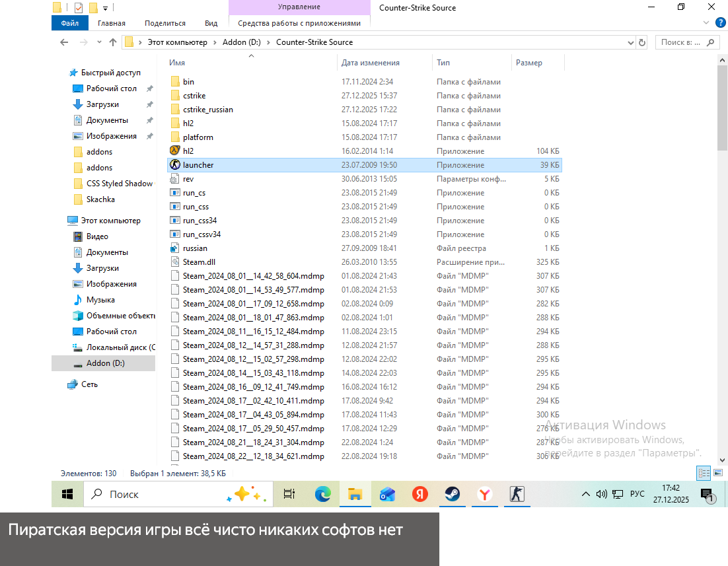Refresh the current folder view

pos(642,42)
